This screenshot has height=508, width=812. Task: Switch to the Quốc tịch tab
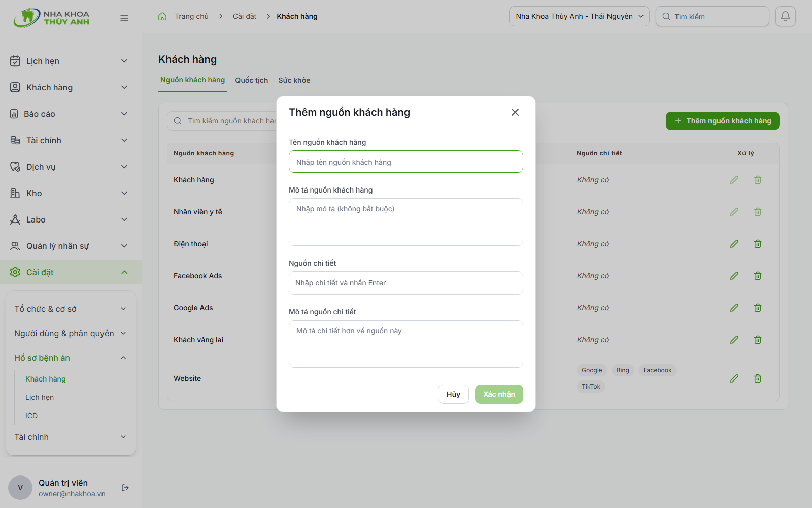[x=251, y=80]
